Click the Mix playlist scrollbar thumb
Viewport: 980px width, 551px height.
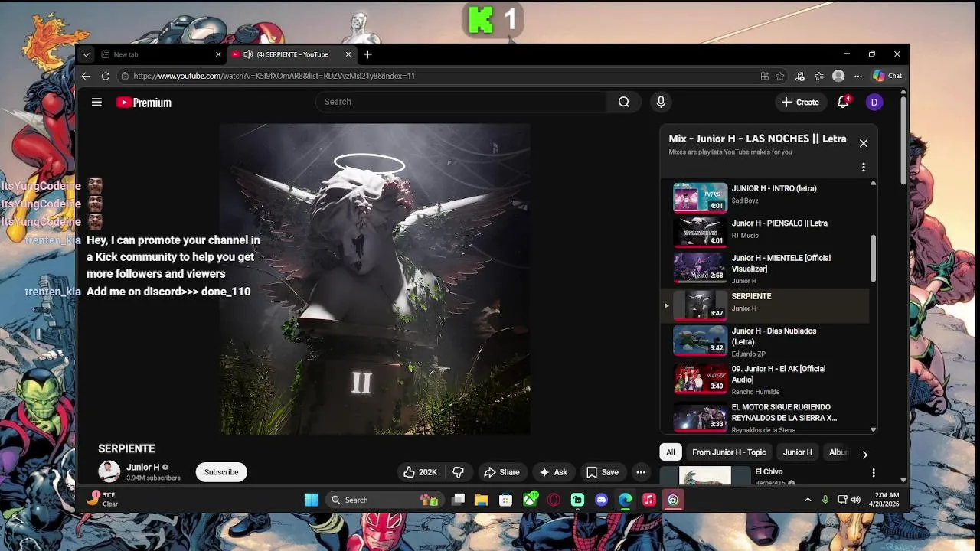click(873, 258)
